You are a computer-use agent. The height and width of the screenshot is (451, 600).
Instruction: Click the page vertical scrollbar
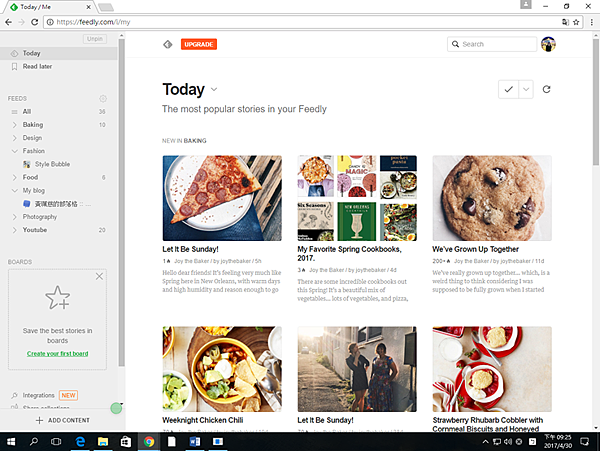point(596,101)
